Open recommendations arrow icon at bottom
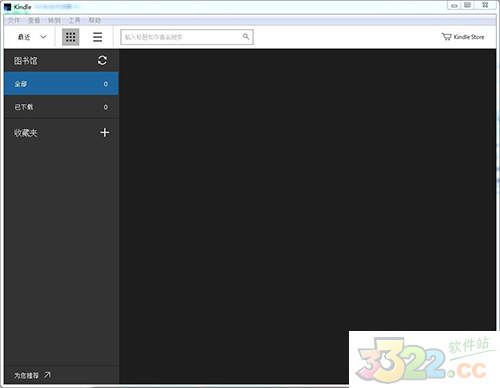This screenshot has height=388, width=500. (47, 375)
